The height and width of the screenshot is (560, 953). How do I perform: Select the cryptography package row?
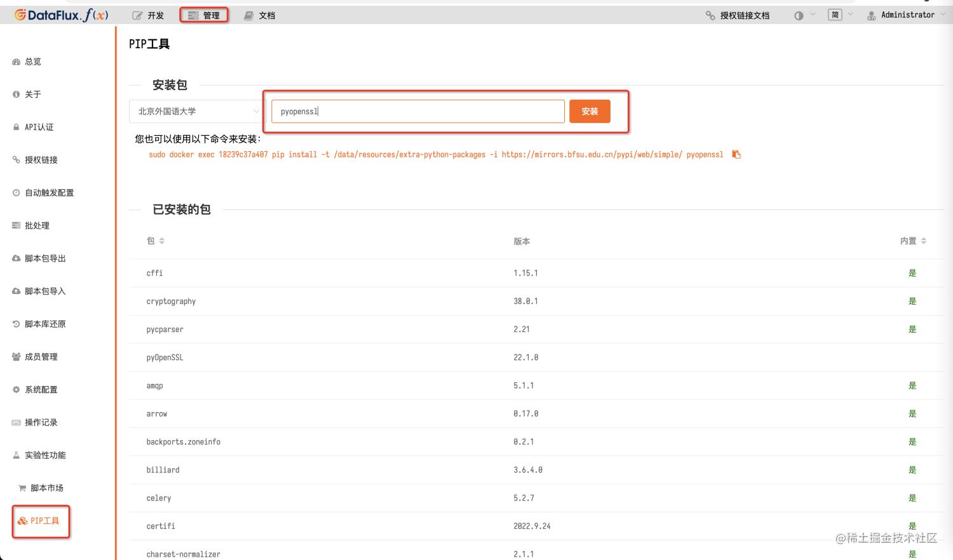click(537, 301)
